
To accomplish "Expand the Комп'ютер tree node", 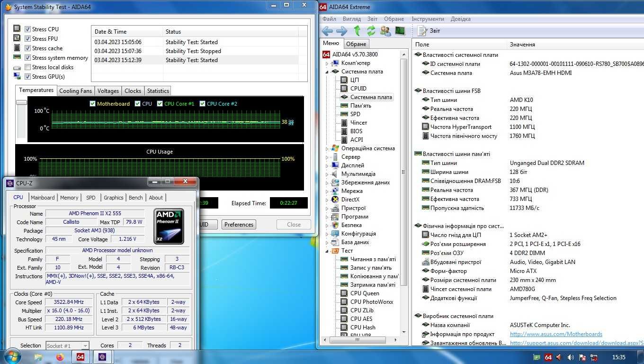I will 327,63.
